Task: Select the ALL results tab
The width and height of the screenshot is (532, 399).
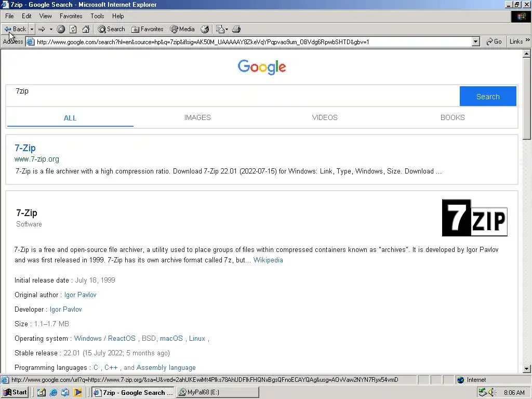Action: click(x=70, y=118)
